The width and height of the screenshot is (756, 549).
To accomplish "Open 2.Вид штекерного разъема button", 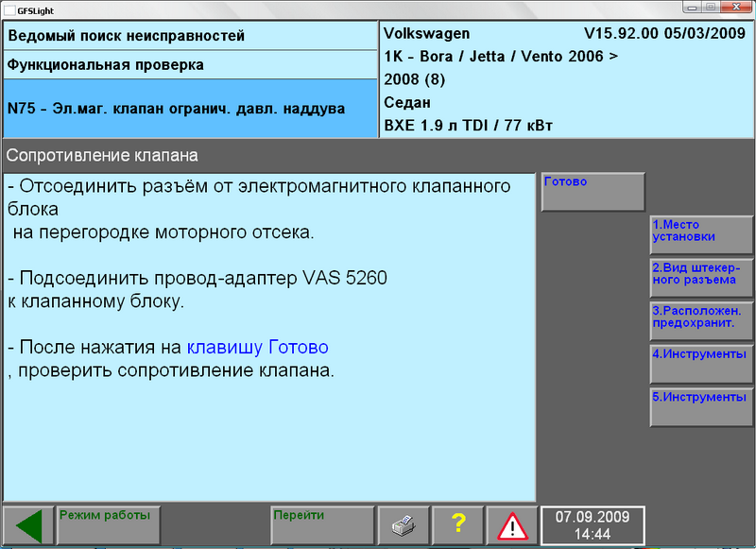I will coord(701,278).
